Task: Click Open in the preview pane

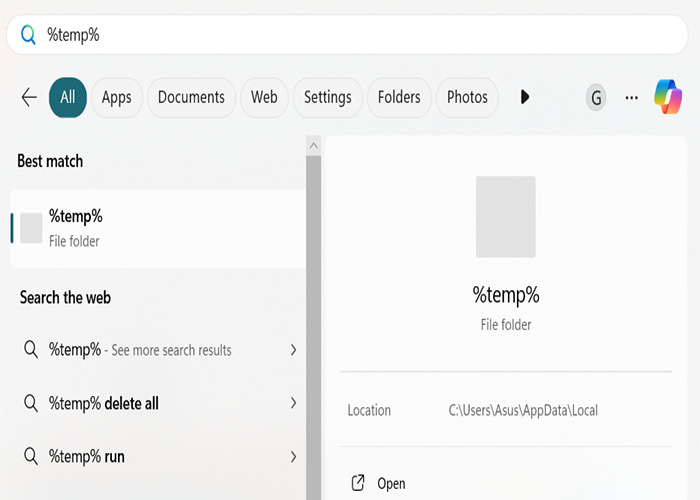Action: pos(391,483)
